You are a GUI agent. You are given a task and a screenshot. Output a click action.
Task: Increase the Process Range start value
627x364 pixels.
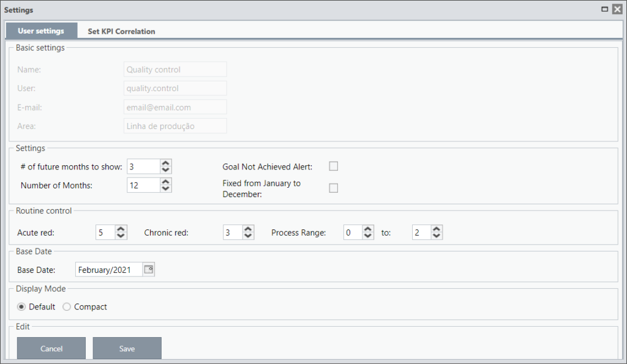[x=368, y=229]
